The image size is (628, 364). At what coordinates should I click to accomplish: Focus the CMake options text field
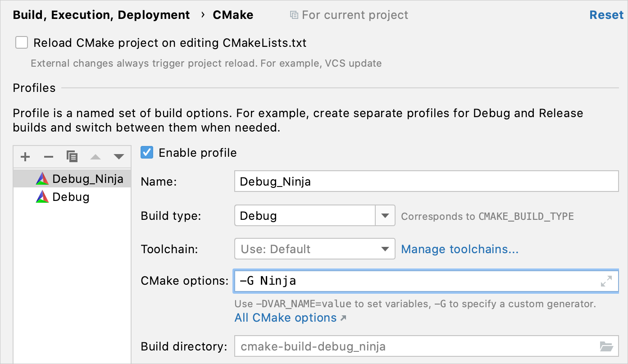[x=414, y=281]
